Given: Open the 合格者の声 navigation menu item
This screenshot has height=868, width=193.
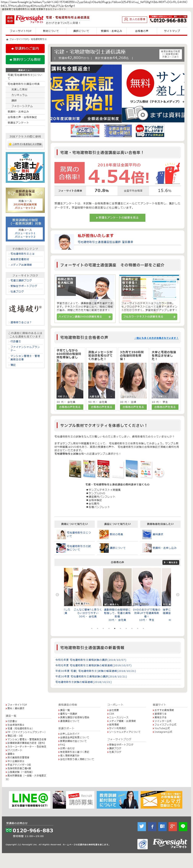Looking at the screenshot, I should tap(141, 31).
